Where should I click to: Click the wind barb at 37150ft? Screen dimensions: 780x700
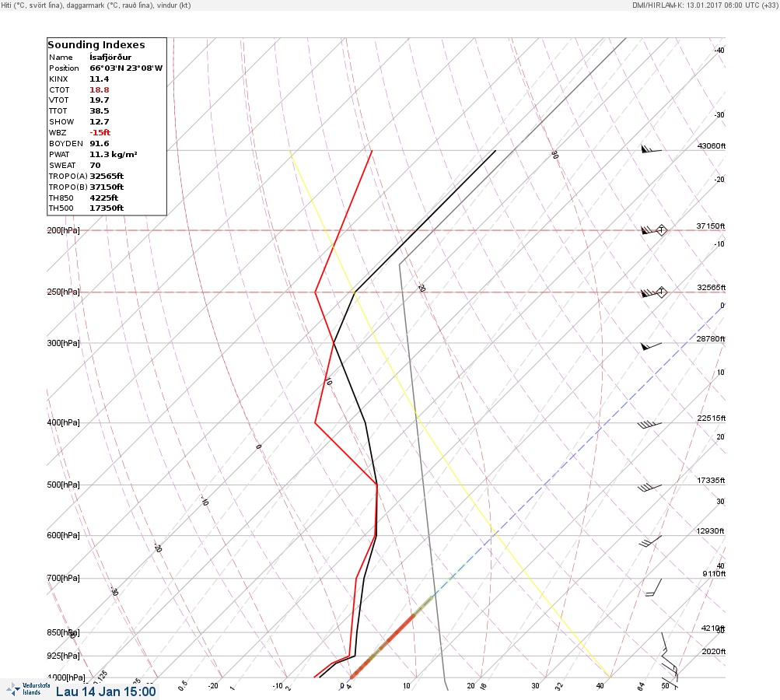(x=654, y=230)
